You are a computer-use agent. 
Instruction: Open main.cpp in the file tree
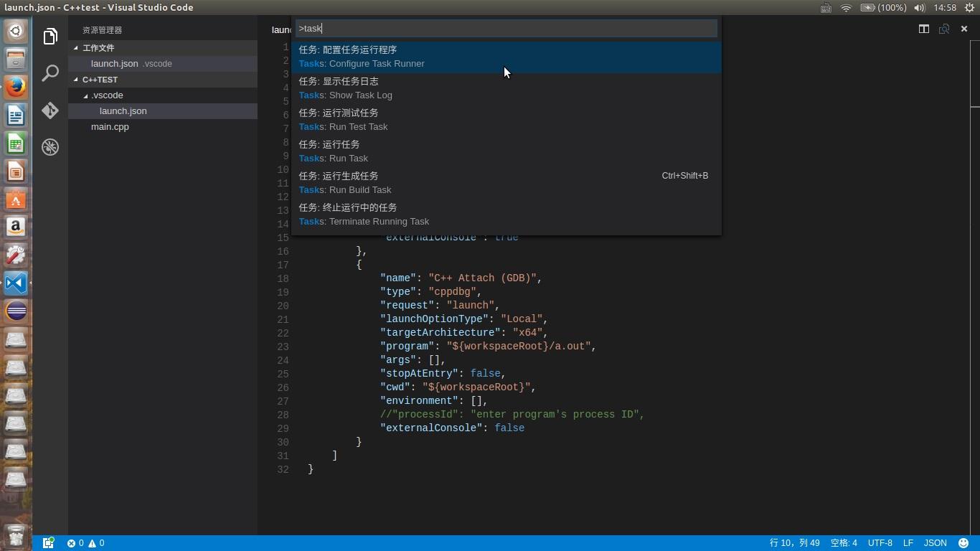(x=110, y=127)
